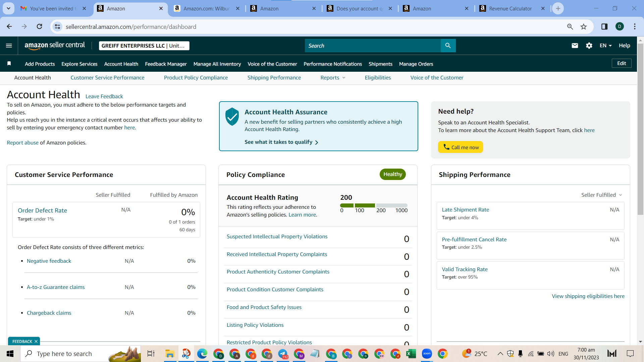Open the Report abuse link
The height and width of the screenshot is (362, 644).
(23, 143)
